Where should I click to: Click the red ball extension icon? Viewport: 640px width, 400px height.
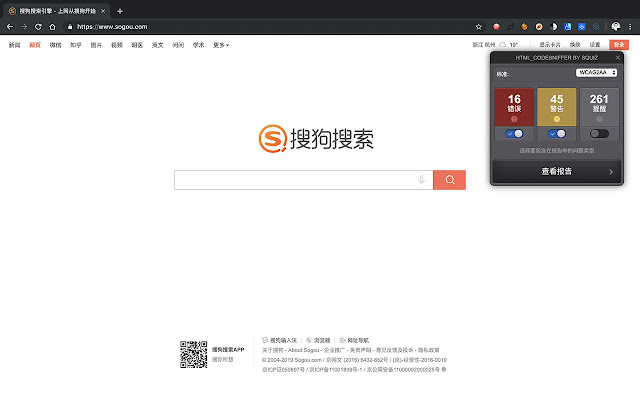496,27
